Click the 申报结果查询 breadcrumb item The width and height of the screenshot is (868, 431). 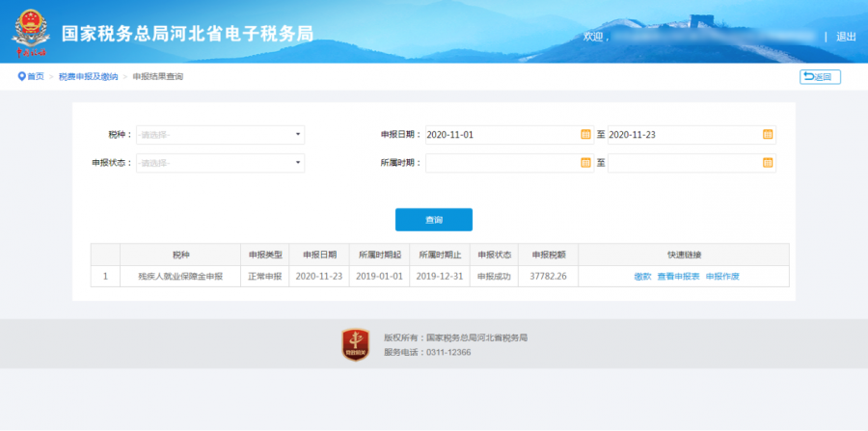click(x=157, y=76)
